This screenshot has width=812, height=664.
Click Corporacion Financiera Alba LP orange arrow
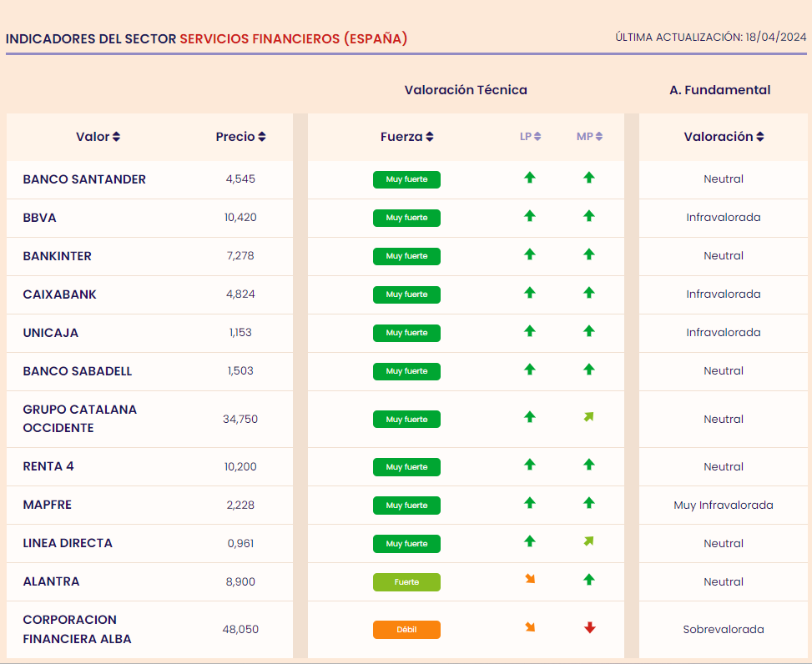(x=530, y=627)
